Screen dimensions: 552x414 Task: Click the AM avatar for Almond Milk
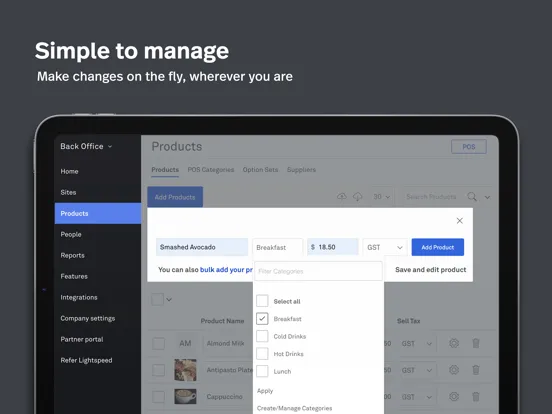tap(185, 343)
